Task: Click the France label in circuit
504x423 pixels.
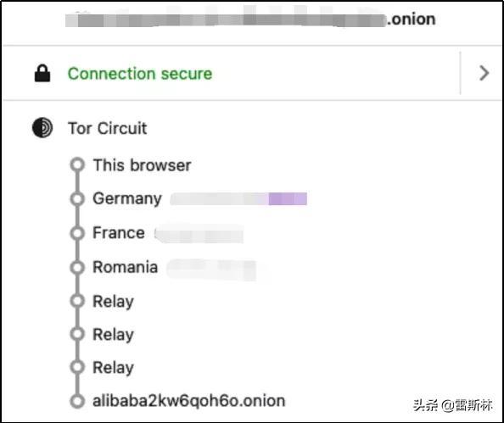Action: tap(119, 233)
